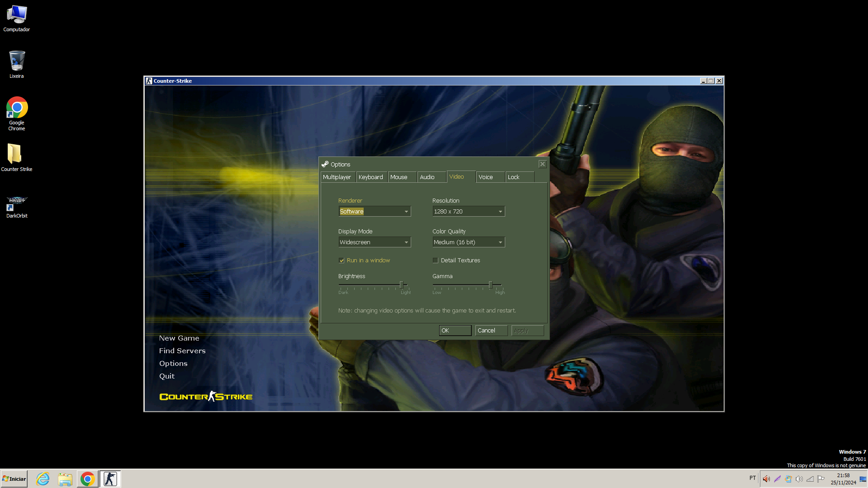Click Quit in the main menu
Viewport: 868px width, 488px height.
coord(167,376)
